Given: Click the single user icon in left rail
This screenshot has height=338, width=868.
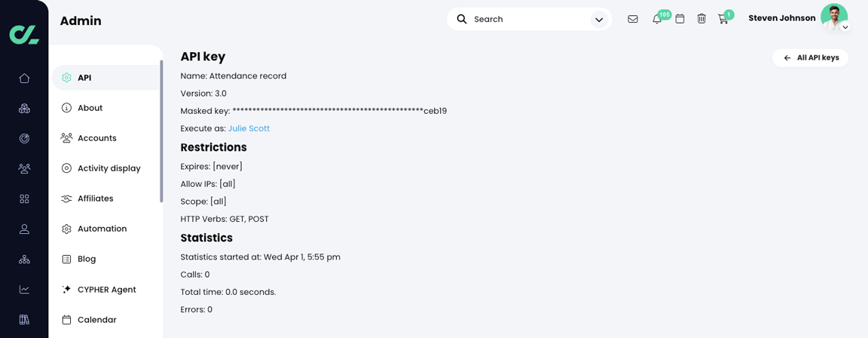Looking at the screenshot, I should pyautogui.click(x=24, y=229).
